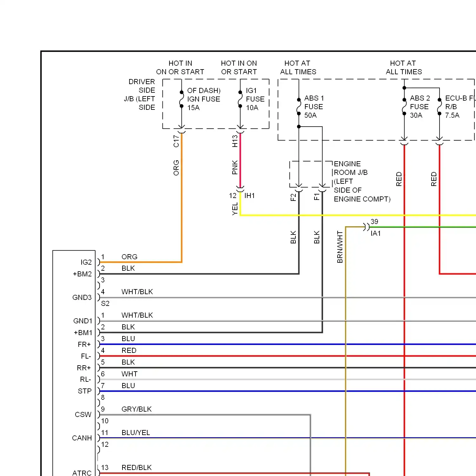476x476 pixels.
Task: Click the F2 connector label
Action: (293, 197)
